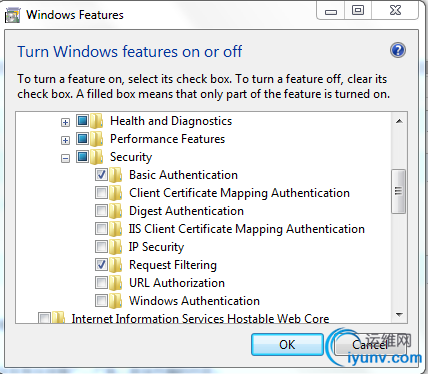Click the IIS Hostable Web Core folder icon

[x=58, y=318]
